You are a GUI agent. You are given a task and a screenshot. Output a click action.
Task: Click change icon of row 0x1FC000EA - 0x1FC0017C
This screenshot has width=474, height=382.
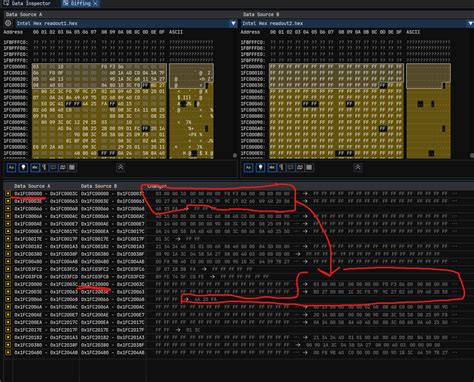(x=8, y=231)
